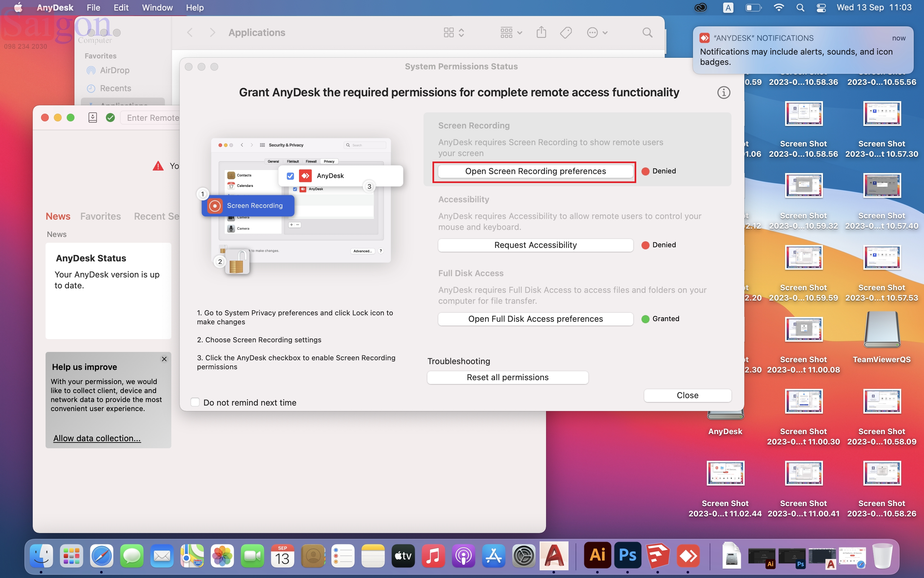
Task: Click Open Screen Recording preferences
Action: [x=535, y=171]
